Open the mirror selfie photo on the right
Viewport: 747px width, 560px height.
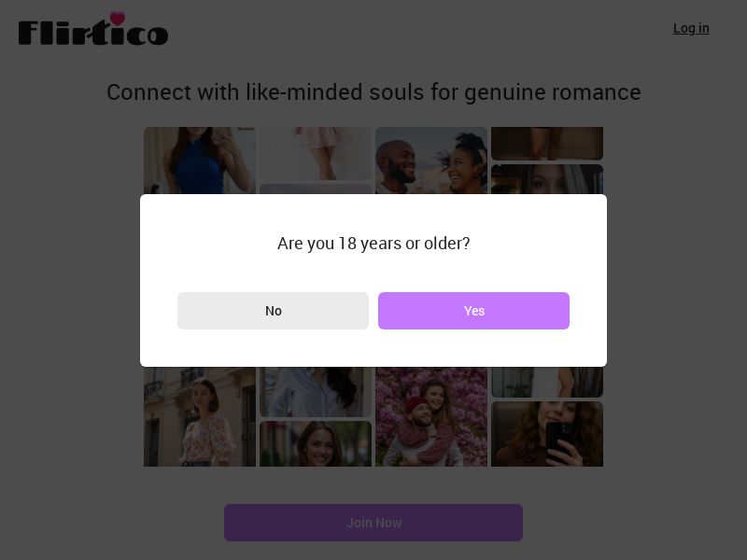coord(547,434)
